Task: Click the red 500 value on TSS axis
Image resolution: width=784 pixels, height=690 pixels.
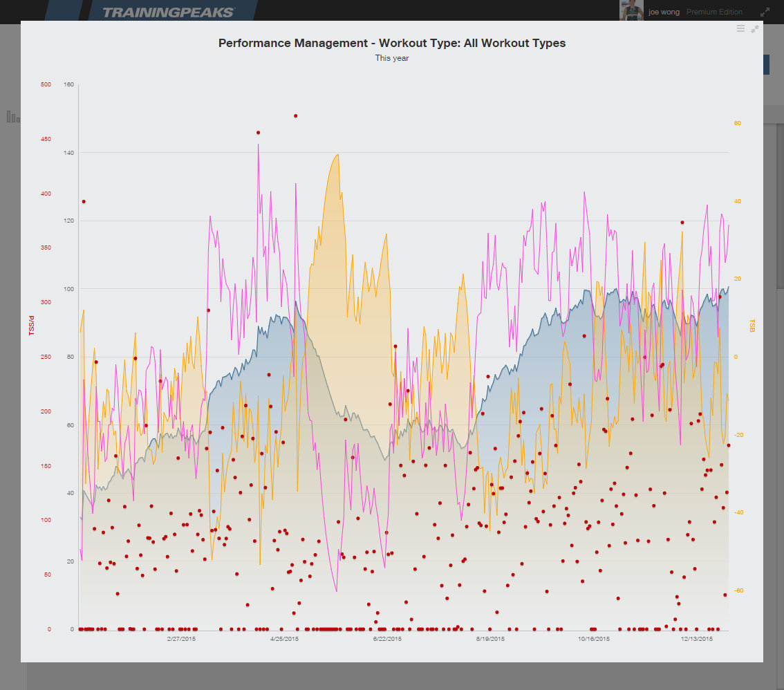Action: pyautogui.click(x=46, y=85)
